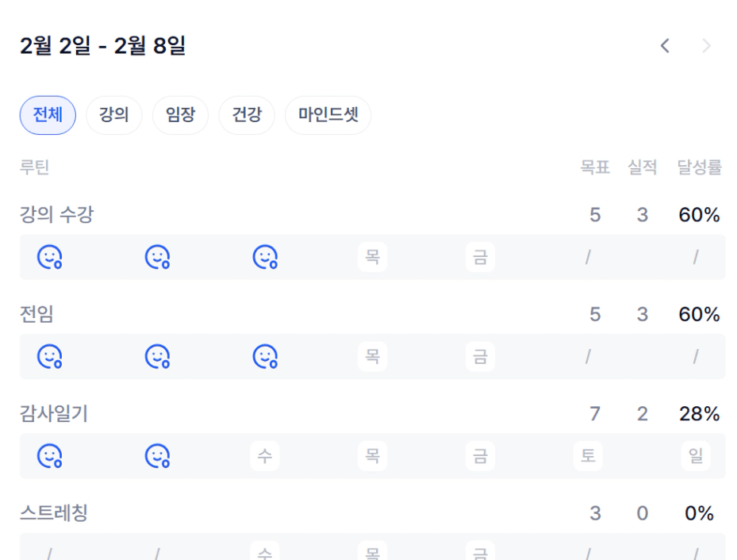Click first smiley icon in 전임 row
Screen dimensions: 737x560
point(49,357)
